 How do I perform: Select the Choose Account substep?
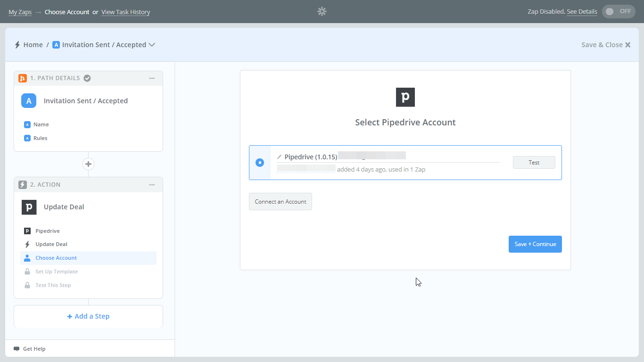click(88, 258)
